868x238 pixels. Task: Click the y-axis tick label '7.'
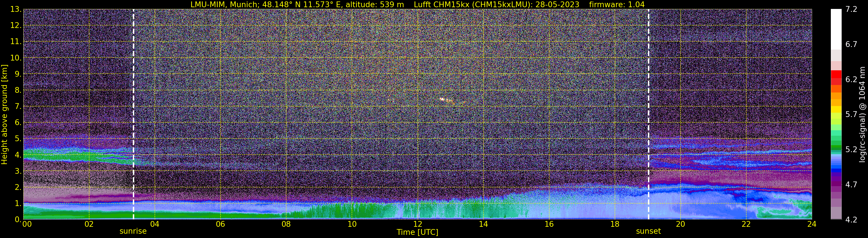(x=18, y=107)
